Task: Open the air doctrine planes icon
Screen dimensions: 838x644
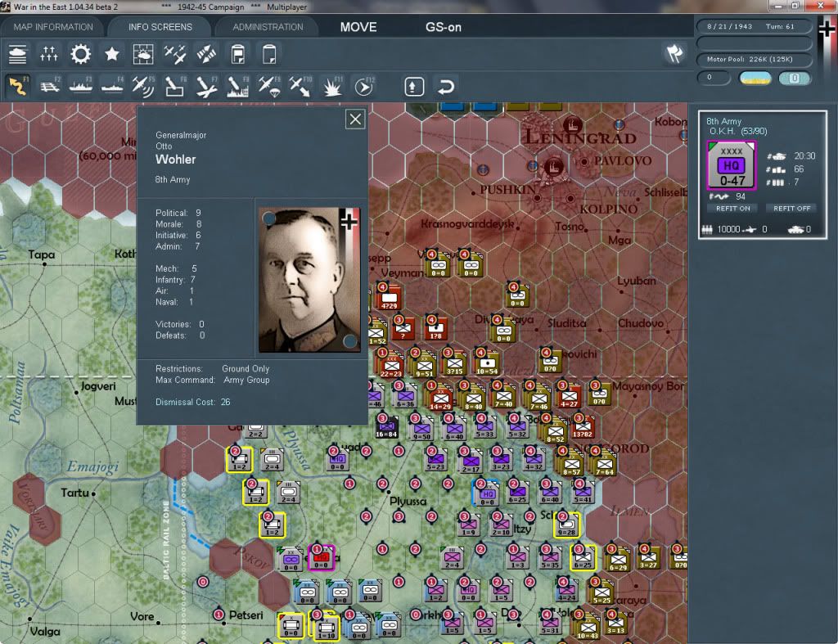Action: click(175, 54)
